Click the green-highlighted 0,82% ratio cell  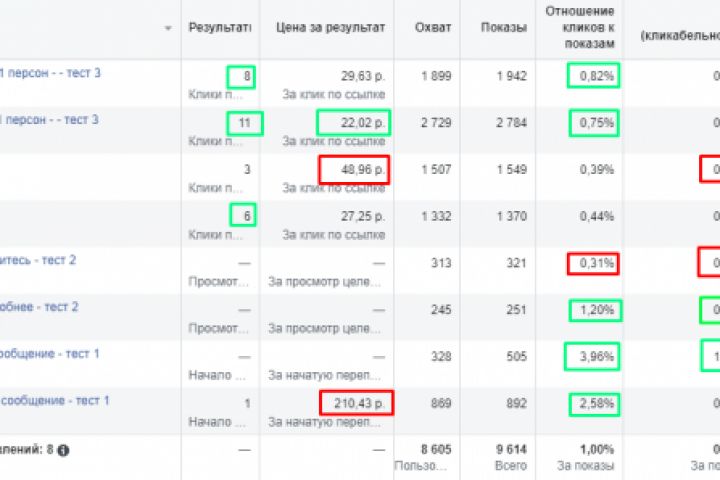593,76
